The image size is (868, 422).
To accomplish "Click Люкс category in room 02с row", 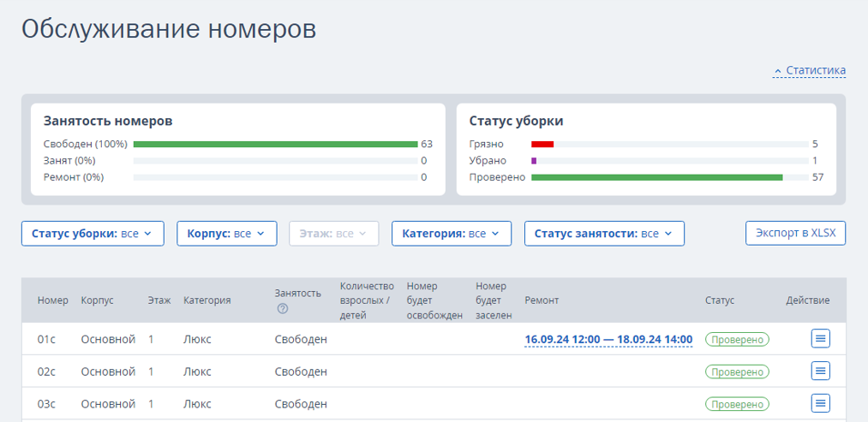I will 197,371.
